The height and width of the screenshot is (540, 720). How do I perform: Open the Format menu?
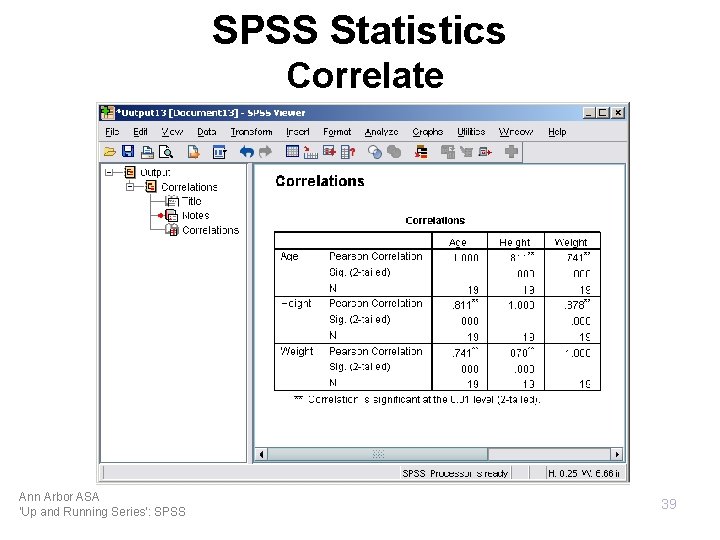coord(337,132)
